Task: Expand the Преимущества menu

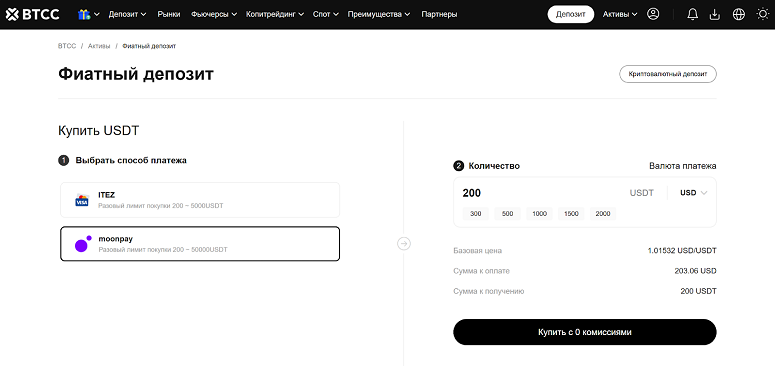Action: [x=379, y=14]
